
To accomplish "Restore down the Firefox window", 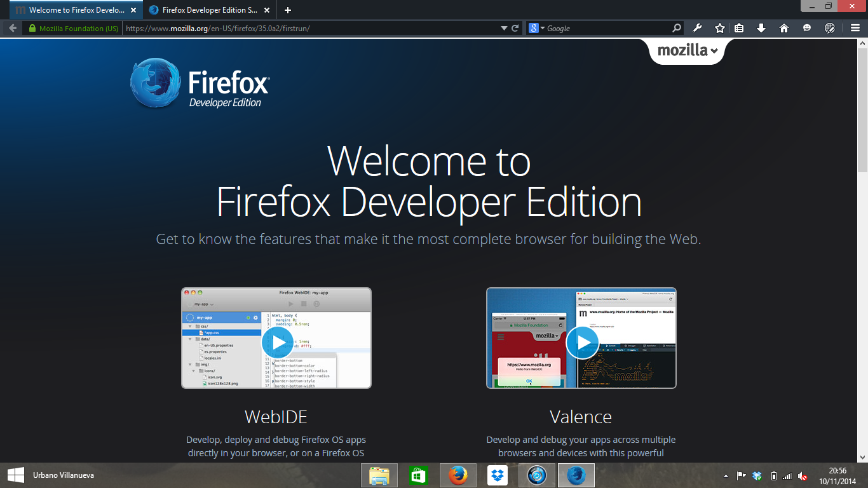I will [x=828, y=6].
